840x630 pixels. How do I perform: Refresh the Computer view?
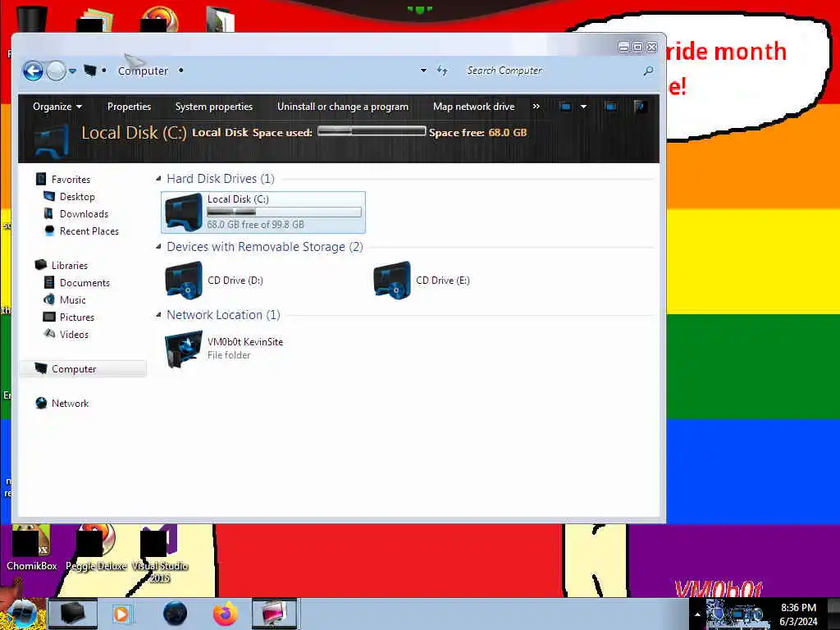click(442, 71)
